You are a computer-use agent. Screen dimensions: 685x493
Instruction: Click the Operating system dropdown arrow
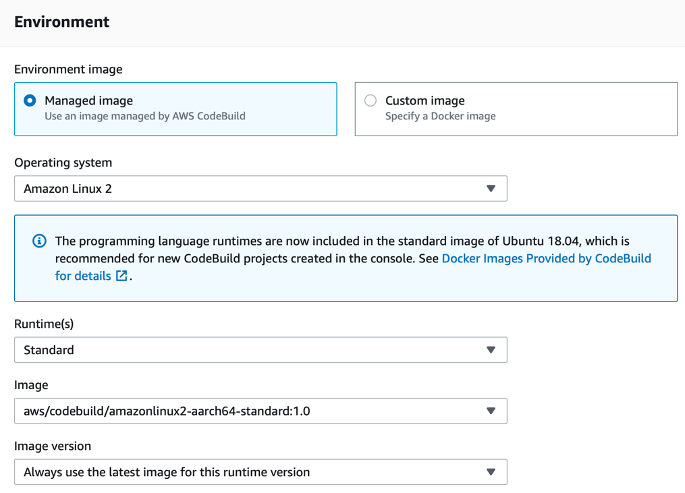pos(490,188)
